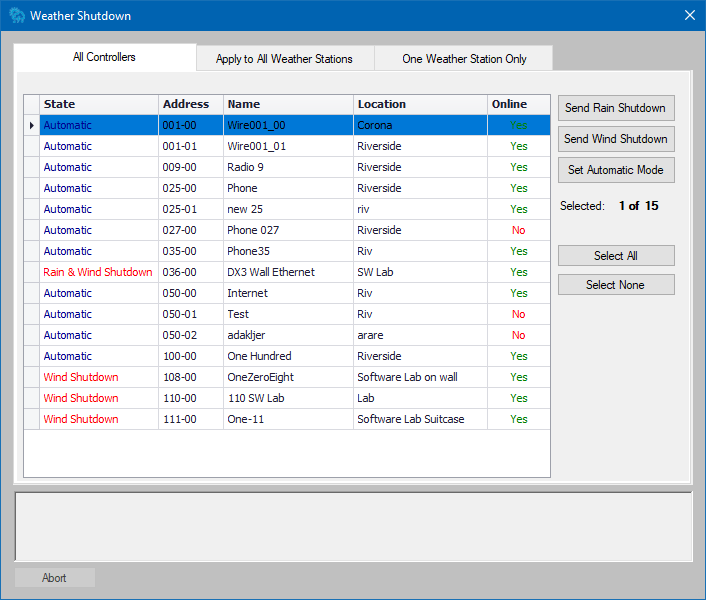Select the new 25 name cell

click(288, 209)
